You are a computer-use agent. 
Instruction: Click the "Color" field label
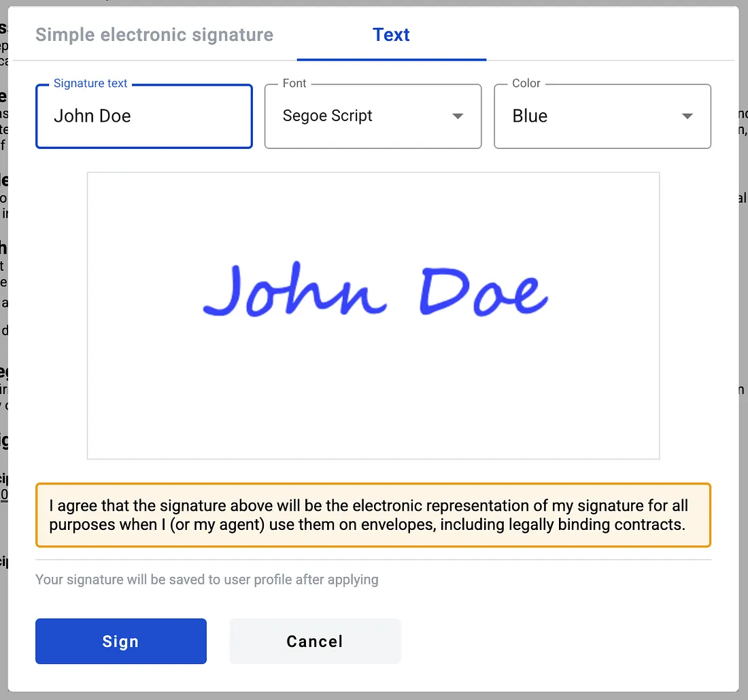[526, 83]
